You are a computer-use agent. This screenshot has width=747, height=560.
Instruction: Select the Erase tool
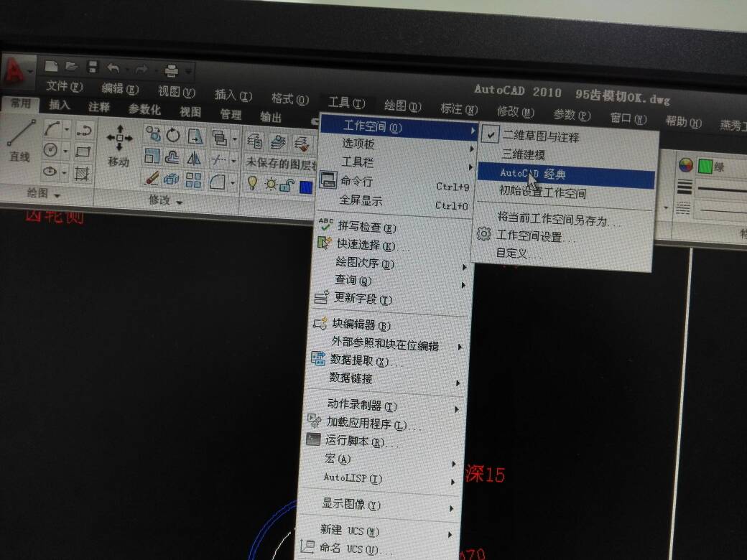click(x=151, y=177)
